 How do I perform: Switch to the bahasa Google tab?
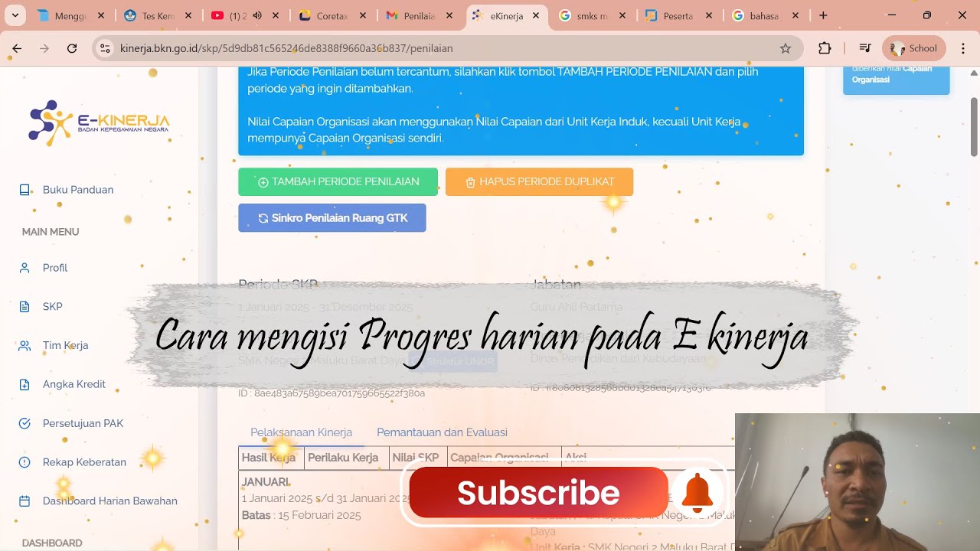[767, 15]
